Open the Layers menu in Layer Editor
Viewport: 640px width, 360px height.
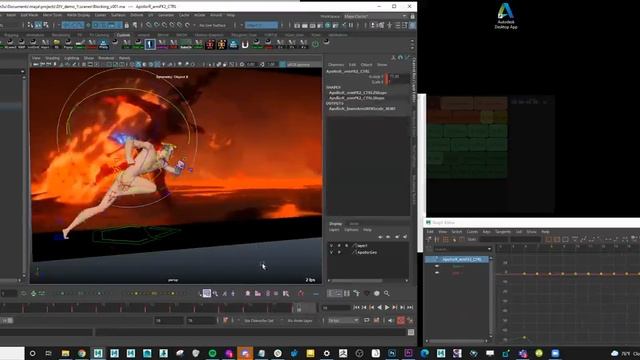[x=334, y=230]
